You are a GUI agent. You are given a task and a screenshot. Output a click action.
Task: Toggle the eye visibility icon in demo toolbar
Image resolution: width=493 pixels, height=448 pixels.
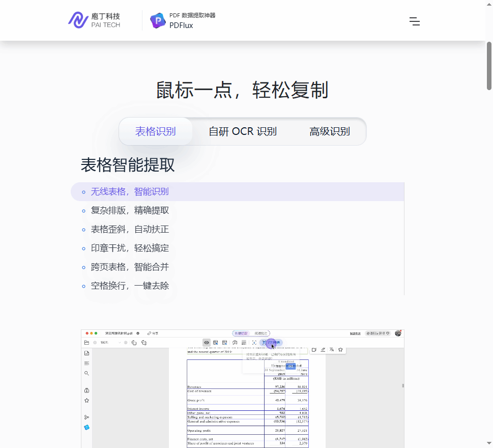(207, 343)
